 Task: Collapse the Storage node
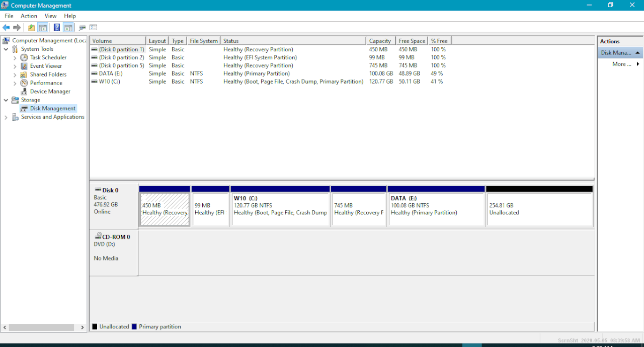pyautogui.click(x=6, y=100)
